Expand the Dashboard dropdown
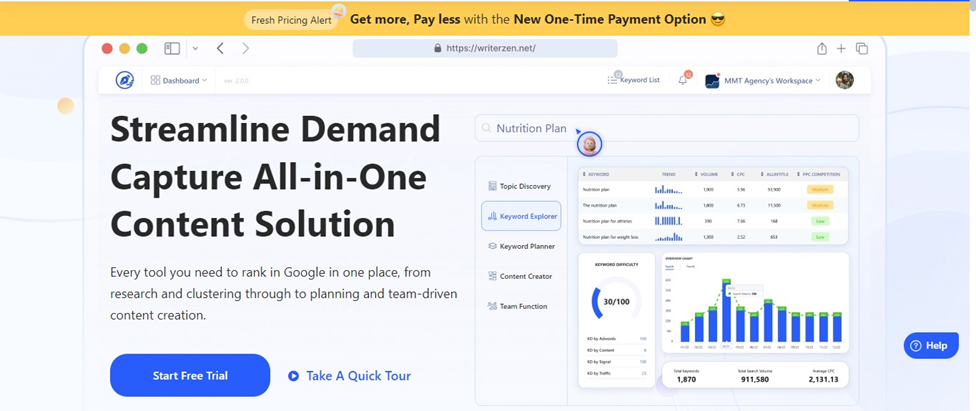 pyautogui.click(x=179, y=80)
